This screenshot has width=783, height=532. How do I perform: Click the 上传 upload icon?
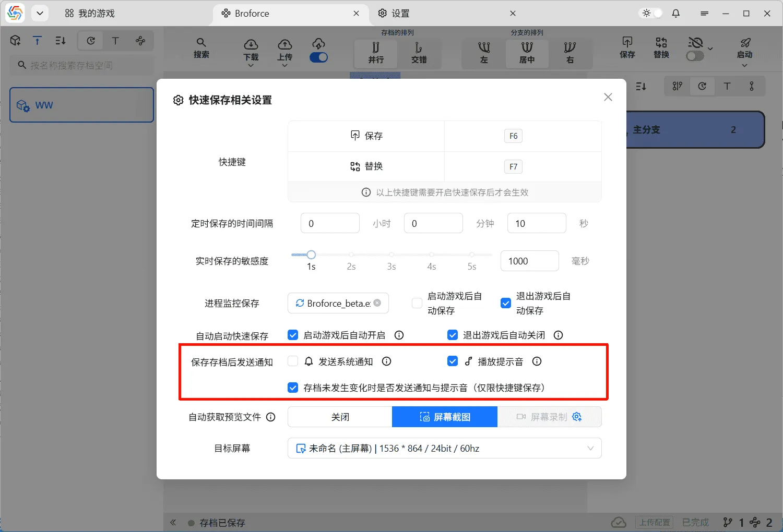(x=284, y=44)
